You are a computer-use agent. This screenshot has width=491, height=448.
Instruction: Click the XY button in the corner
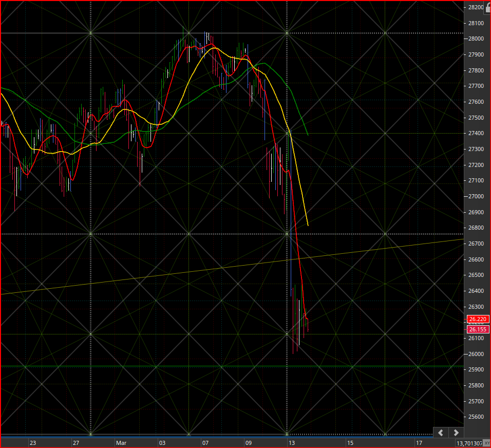pos(487,443)
